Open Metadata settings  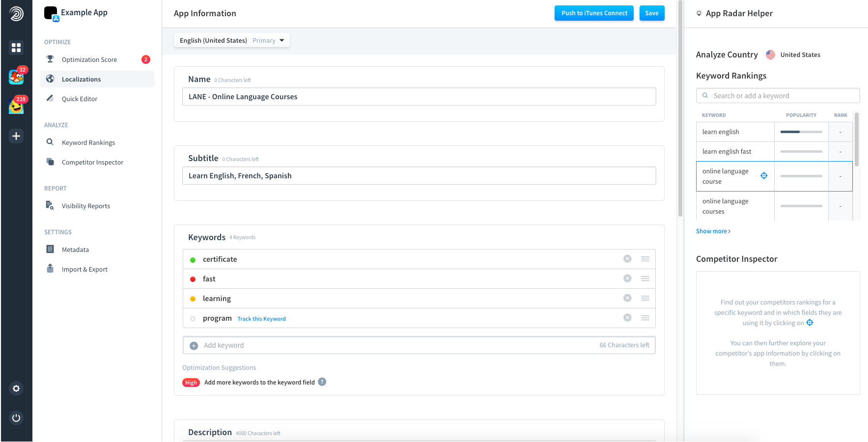click(97, 249)
